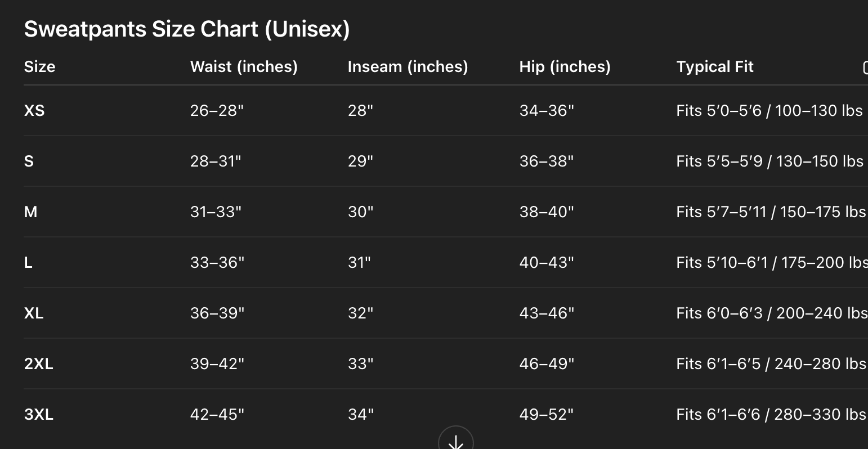The height and width of the screenshot is (449, 868).
Task: Click the 3XL size row label
Action: point(39,414)
